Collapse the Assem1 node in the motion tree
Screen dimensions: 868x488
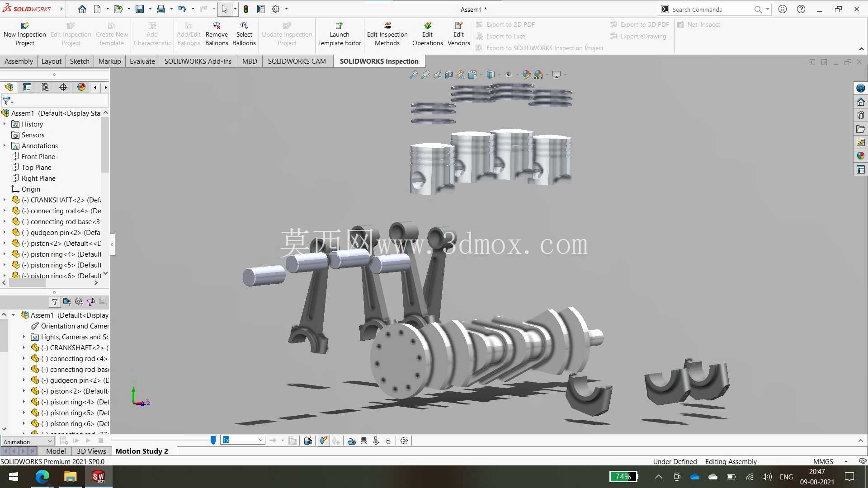[x=14, y=315]
